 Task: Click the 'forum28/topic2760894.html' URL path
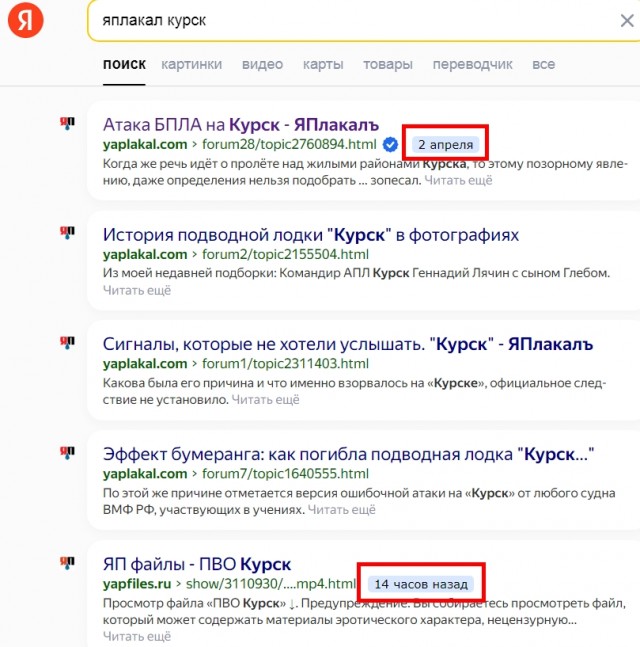coord(289,144)
